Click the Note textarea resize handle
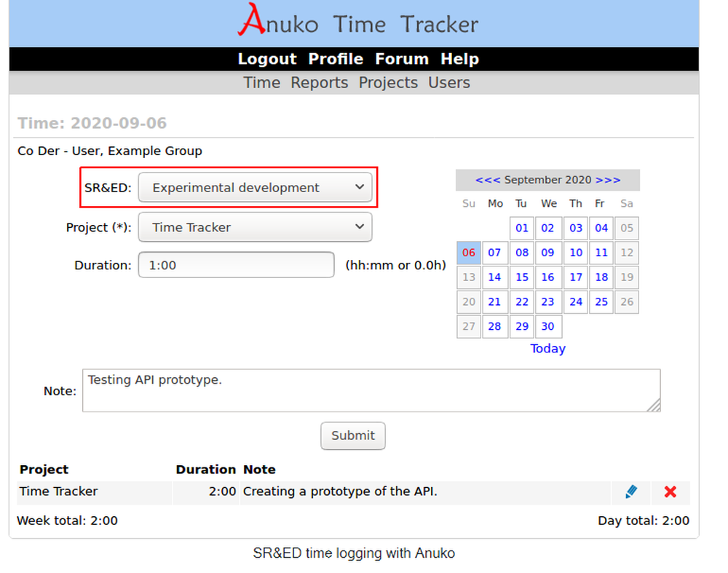 point(654,406)
